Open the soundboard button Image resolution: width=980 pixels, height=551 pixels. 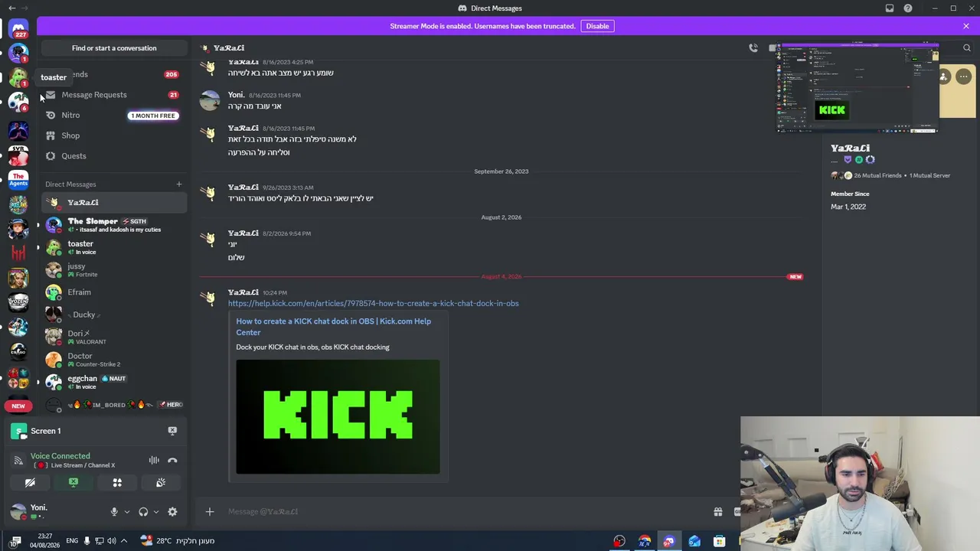click(x=161, y=483)
